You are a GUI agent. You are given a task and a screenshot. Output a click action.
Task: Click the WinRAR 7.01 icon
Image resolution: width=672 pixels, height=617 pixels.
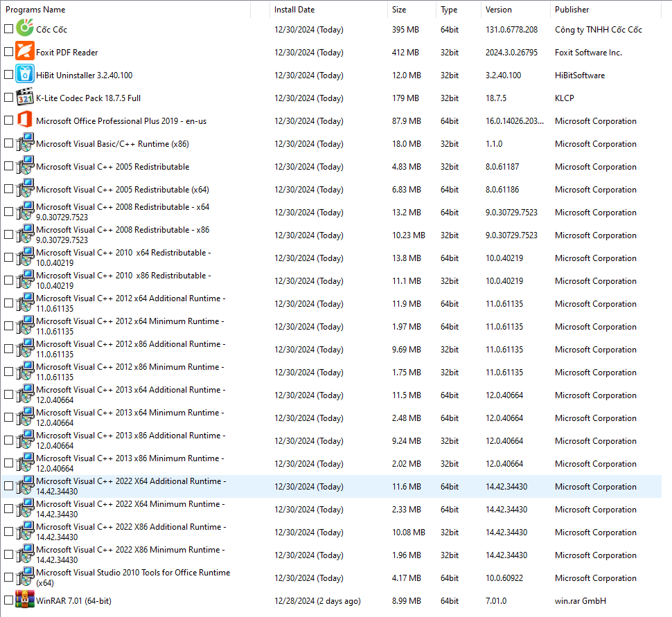point(25,600)
